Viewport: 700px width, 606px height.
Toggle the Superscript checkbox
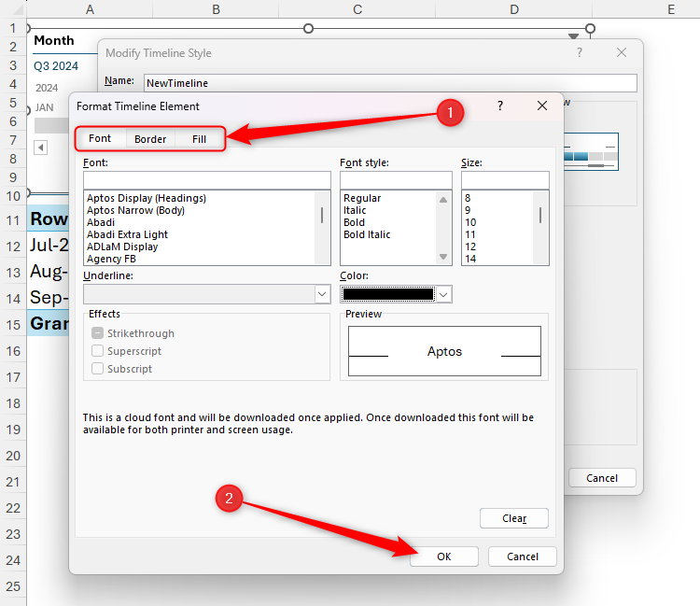pyautogui.click(x=97, y=351)
